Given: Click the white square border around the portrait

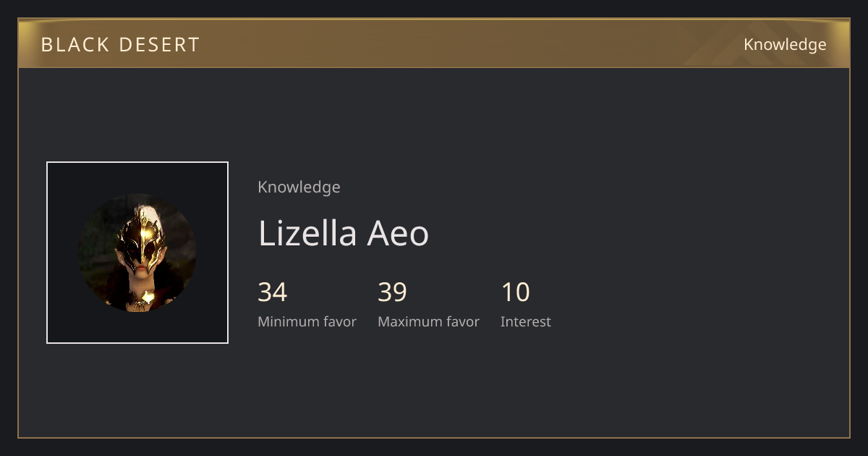Looking at the screenshot, I should [137, 163].
